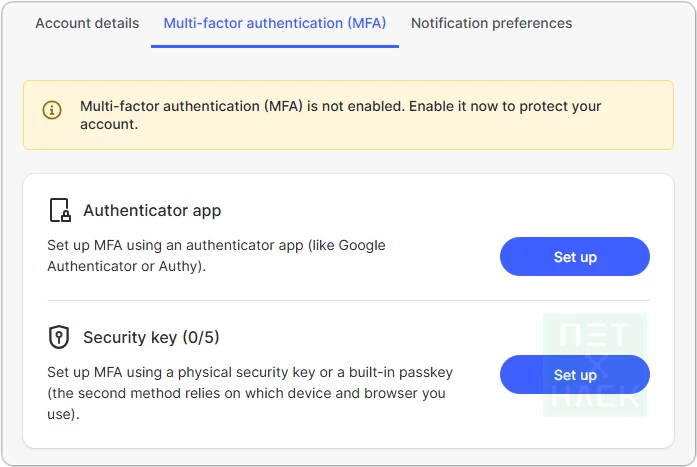Set up the Security key MFA
697x467 pixels.
tap(574, 375)
